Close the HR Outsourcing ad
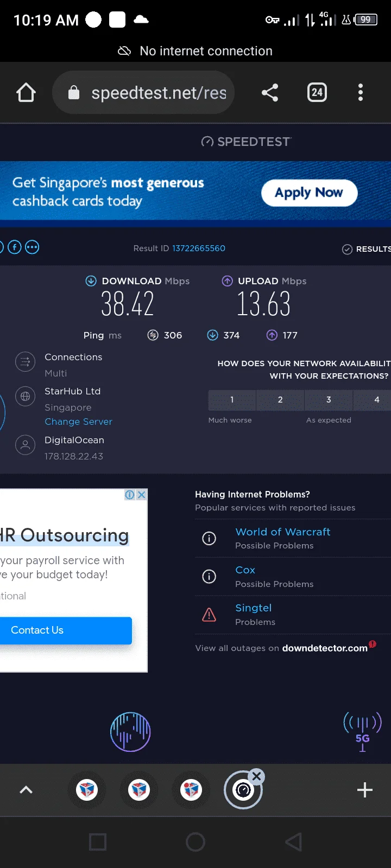This screenshot has height=868, width=391. [x=141, y=495]
